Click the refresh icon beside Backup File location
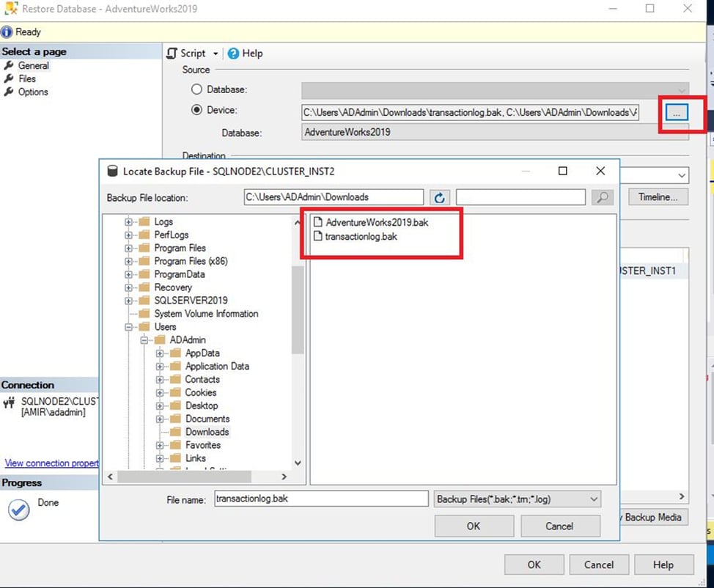This screenshot has width=714, height=588. click(438, 196)
